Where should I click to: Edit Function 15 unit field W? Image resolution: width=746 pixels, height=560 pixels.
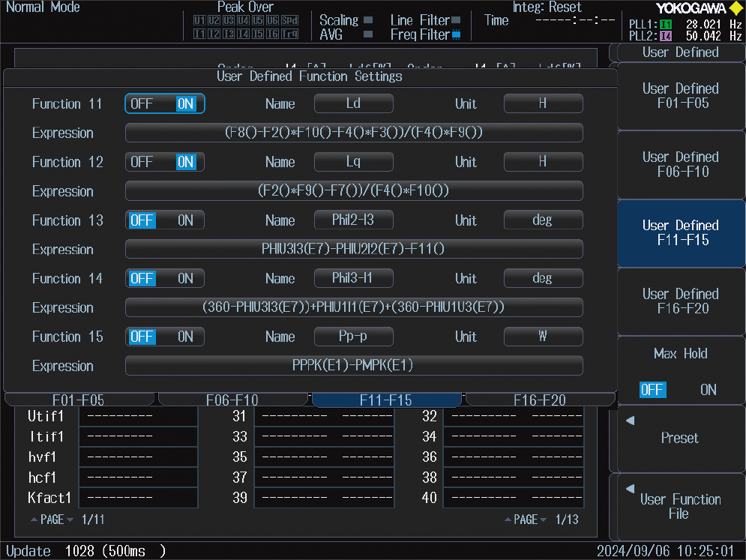[543, 337]
